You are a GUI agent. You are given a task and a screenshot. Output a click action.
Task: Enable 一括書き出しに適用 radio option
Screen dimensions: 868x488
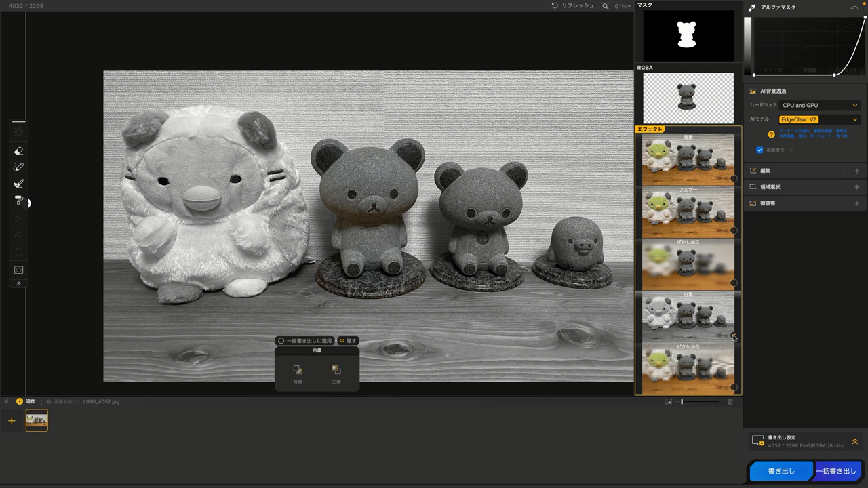[x=281, y=341]
